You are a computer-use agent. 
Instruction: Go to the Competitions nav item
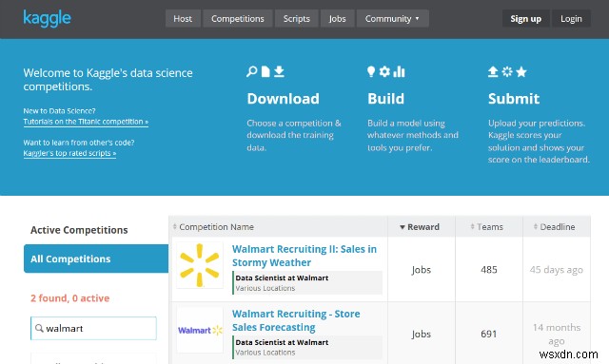237,19
